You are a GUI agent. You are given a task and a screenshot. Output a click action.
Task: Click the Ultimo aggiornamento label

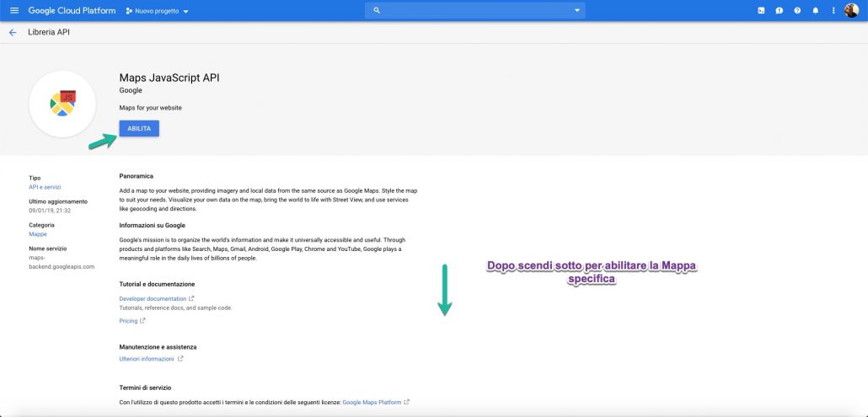click(x=58, y=202)
